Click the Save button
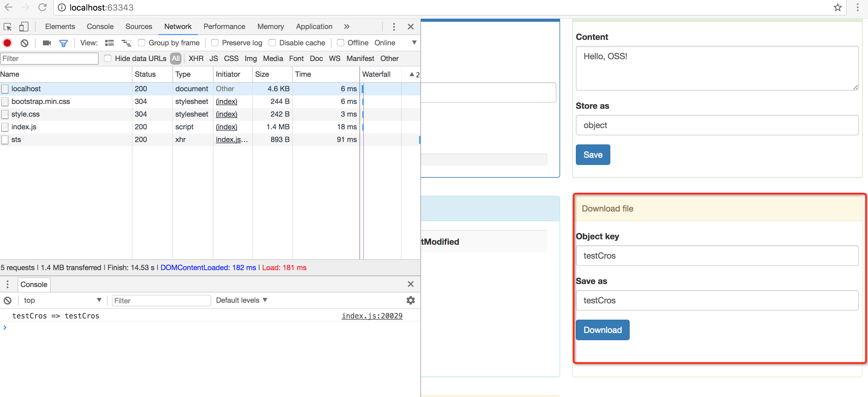Screen dimensions: 868x397 click(x=593, y=155)
